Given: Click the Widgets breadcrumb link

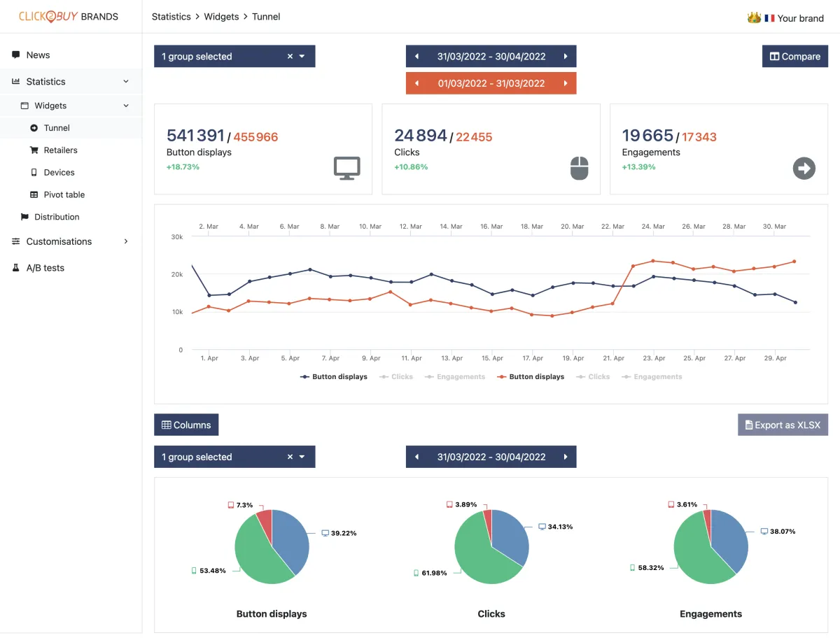Looking at the screenshot, I should tap(221, 16).
